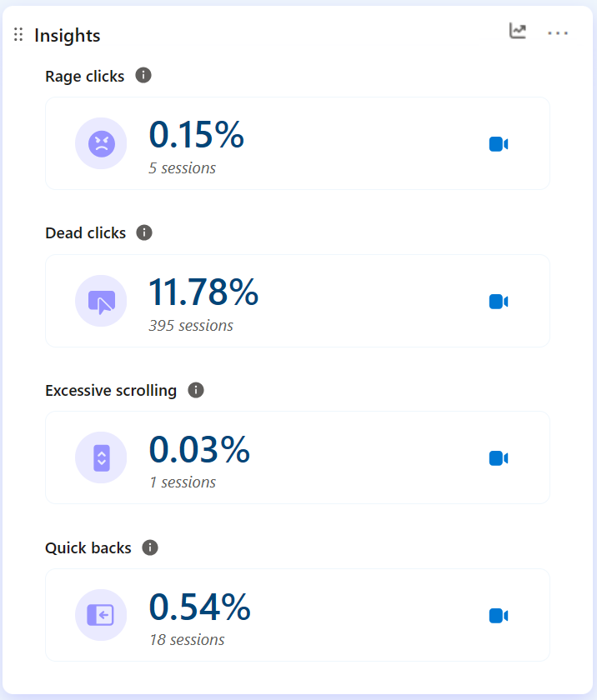Watch rage clicks session recordings
This screenshot has width=597, height=700.
[499, 144]
